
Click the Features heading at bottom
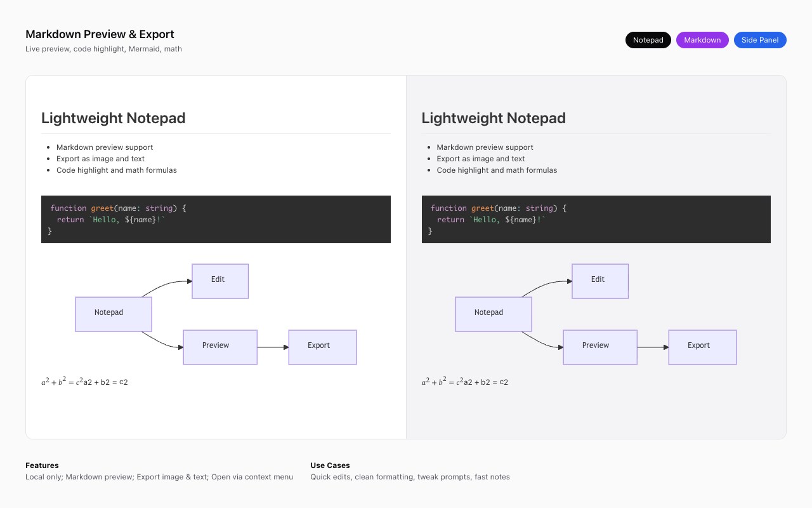(x=42, y=465)
